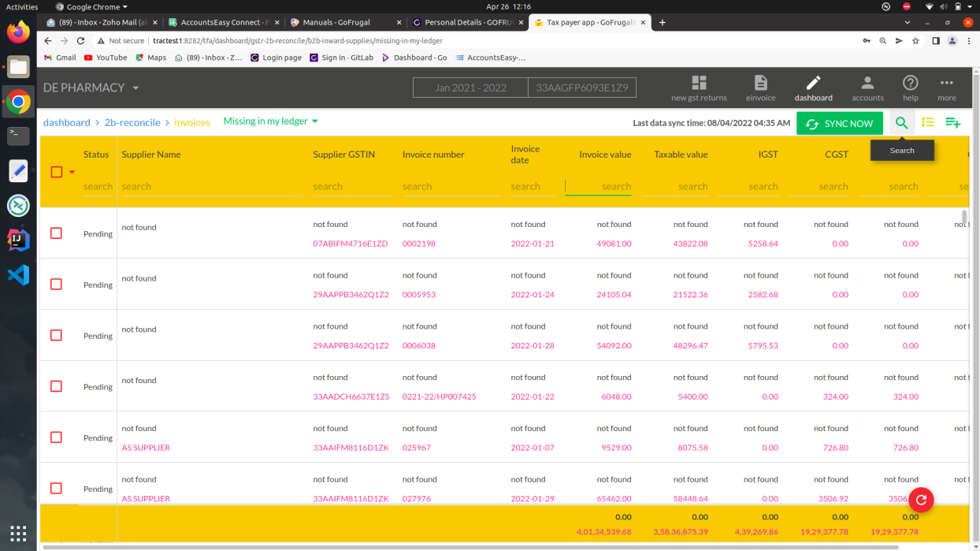Viewport: 980px width, 551px height.
Task: Open the Sign in - GitLab bookmark
Action: [x=341, y=58]
